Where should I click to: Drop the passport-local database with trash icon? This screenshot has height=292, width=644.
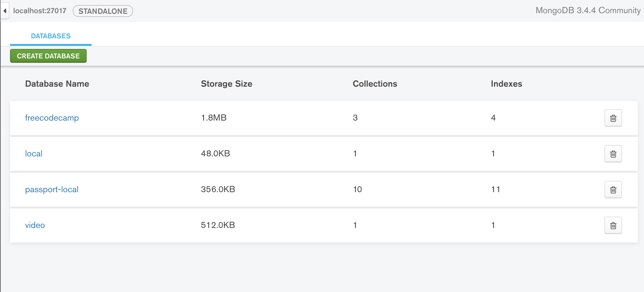pos(613,190)
